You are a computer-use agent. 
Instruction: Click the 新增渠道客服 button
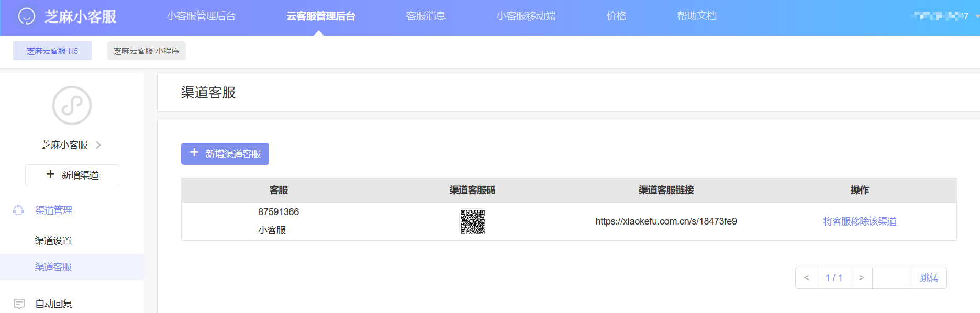[x=225, y=154]
